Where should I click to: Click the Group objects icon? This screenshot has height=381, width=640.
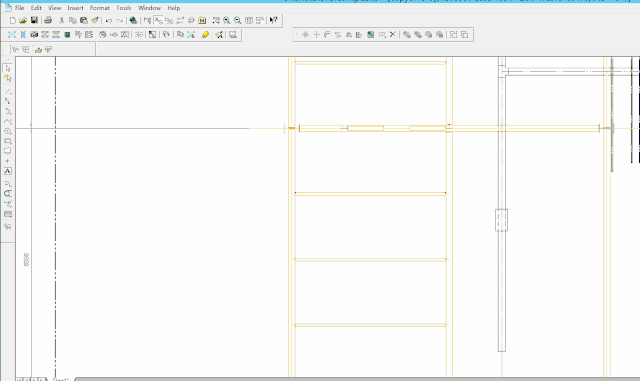(x=453, y=35)
